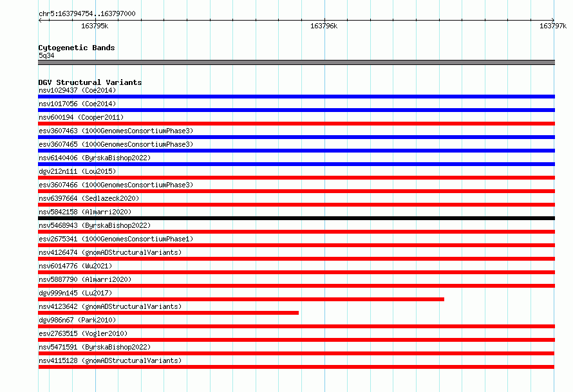
Task: Click the 163796k ruler label
Action: pos(324,26)
